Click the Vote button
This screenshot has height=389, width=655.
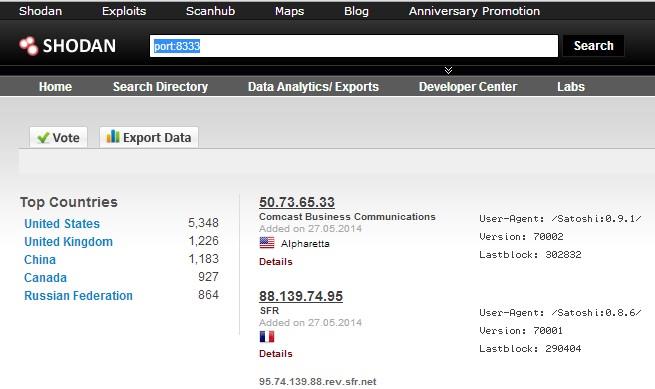pos(58,137)
